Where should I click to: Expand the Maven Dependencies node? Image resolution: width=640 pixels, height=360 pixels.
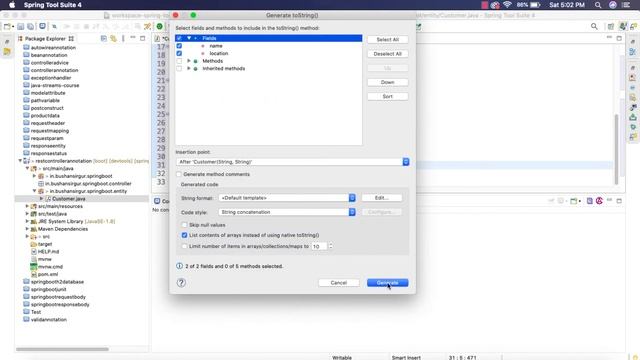[x=27, y=229]
